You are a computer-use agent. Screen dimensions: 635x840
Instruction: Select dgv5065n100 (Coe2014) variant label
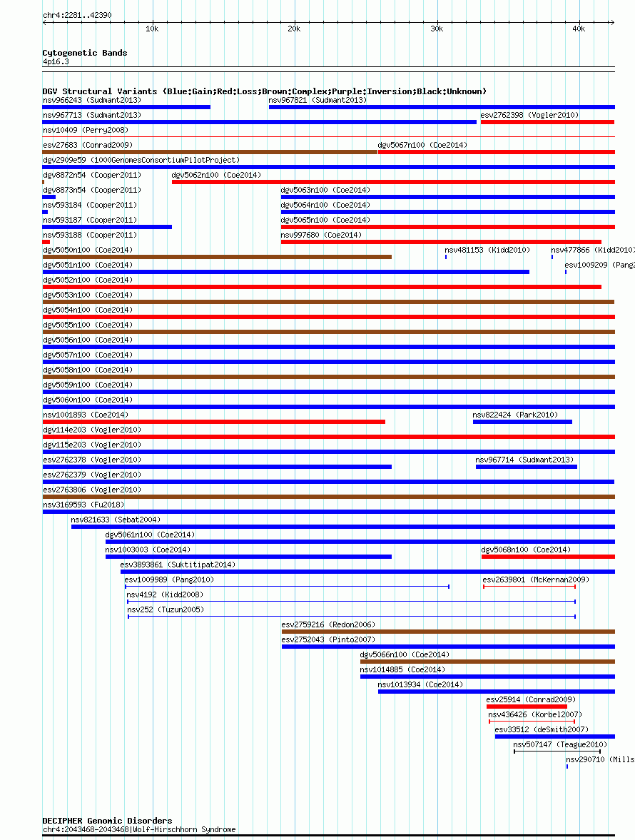point(325,221)
